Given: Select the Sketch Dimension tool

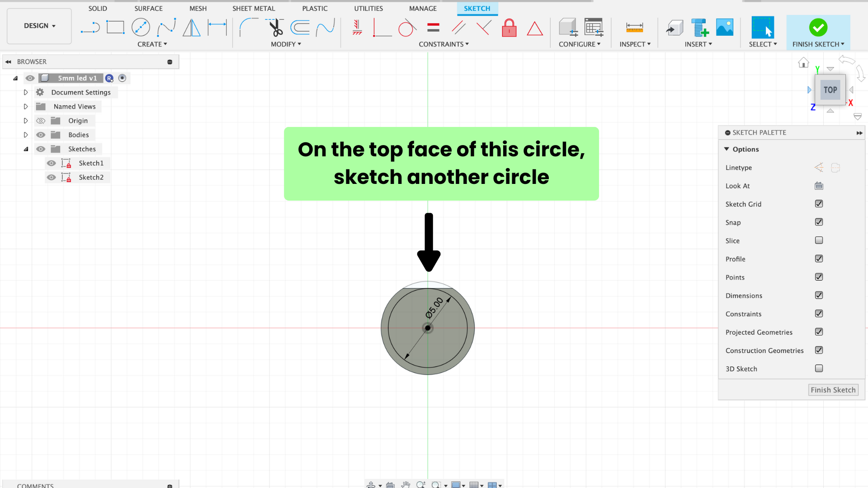Looking at the screenshot, I should [217, 28].
